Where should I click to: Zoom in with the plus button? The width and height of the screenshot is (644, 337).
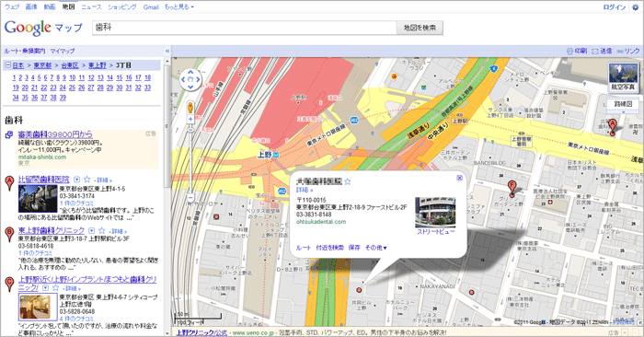[x=190, y=119]
